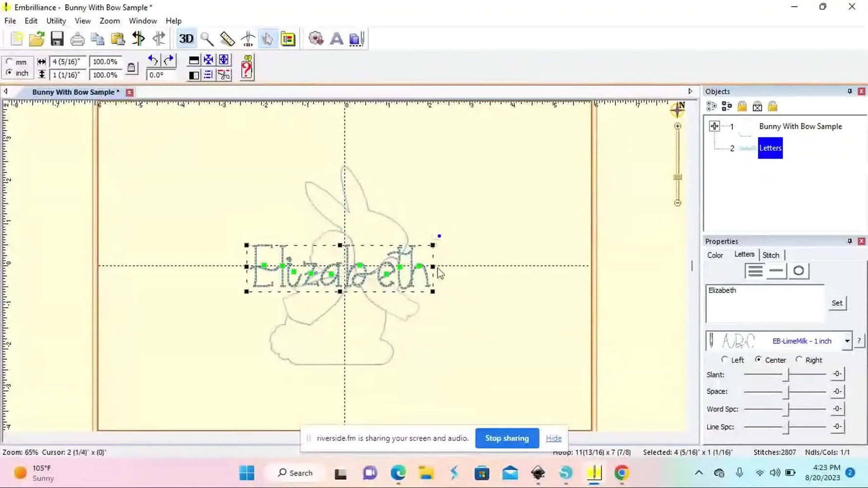Open the Edit menu
868x488 pixels.
pyautogui.click(x=31, y=21)
